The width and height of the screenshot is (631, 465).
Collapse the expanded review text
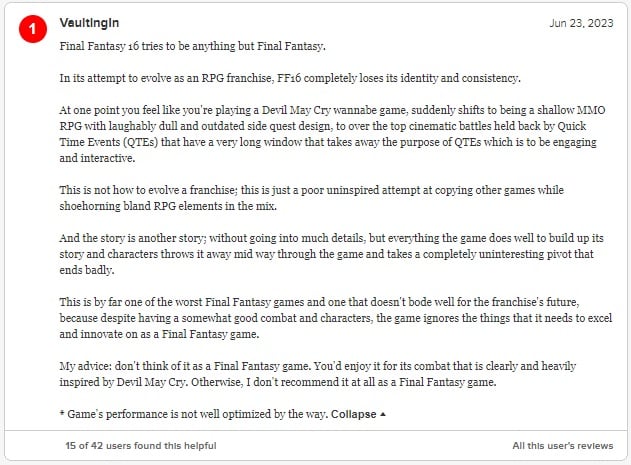click(x=354, y=414)
